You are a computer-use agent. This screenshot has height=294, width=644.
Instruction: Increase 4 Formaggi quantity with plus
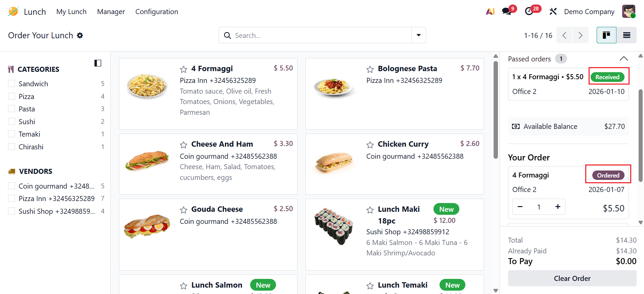(558, 207)
